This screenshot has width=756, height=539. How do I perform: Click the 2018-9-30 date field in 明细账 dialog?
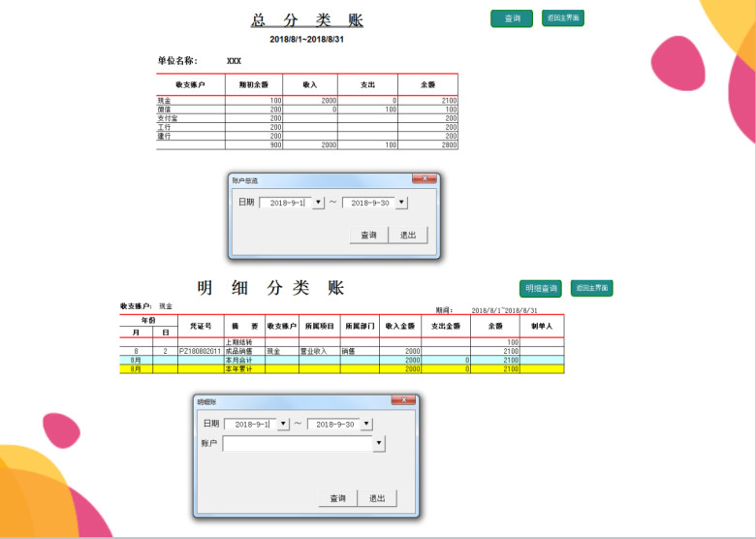click(333, 425)
